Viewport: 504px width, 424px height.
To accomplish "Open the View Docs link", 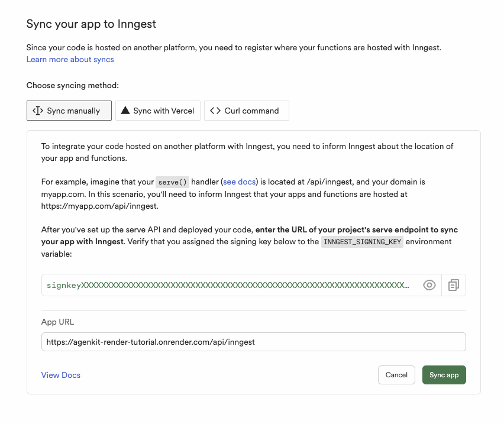I will point(61,375).
